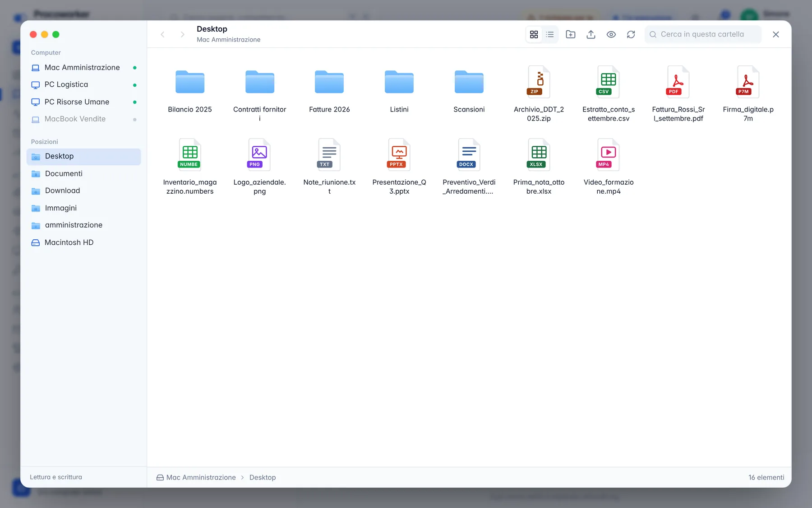Toggle the eye preview icon
Image resolution: width=812 pixels, height=508 pixels.
pos(611,34)
